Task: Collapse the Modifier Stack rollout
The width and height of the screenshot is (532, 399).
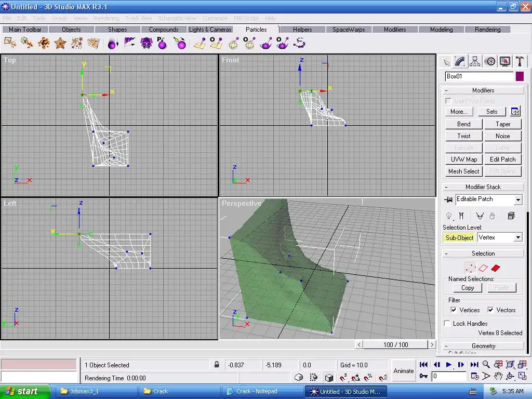Action: (x=483, y=187)
